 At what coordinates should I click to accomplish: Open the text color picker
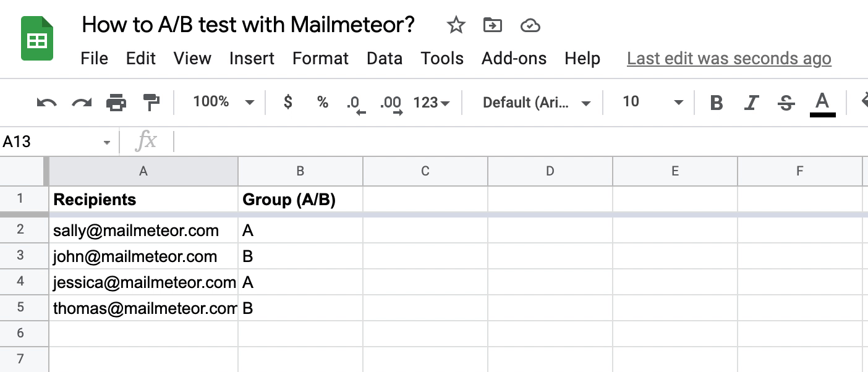click(822, 104)
